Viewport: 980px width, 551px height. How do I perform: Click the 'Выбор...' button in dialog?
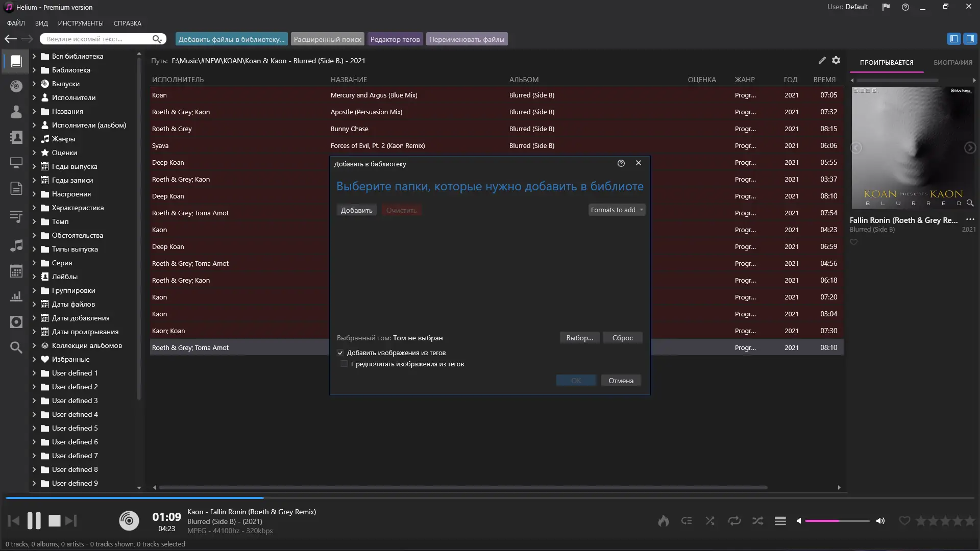(579, 338)
